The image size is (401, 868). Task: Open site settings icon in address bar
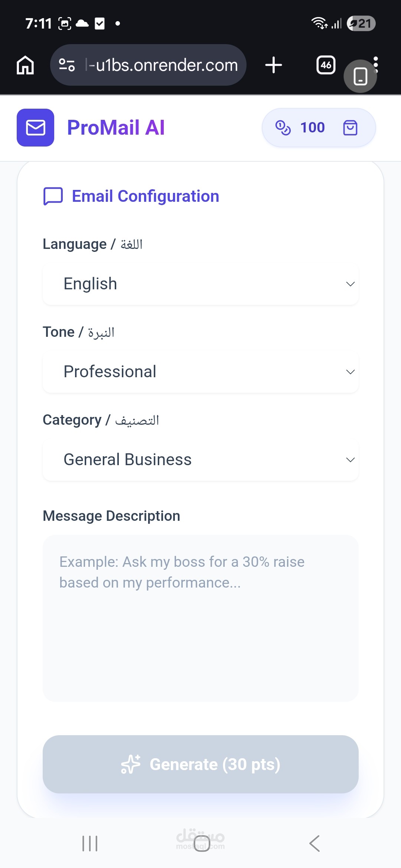(67, 65)
